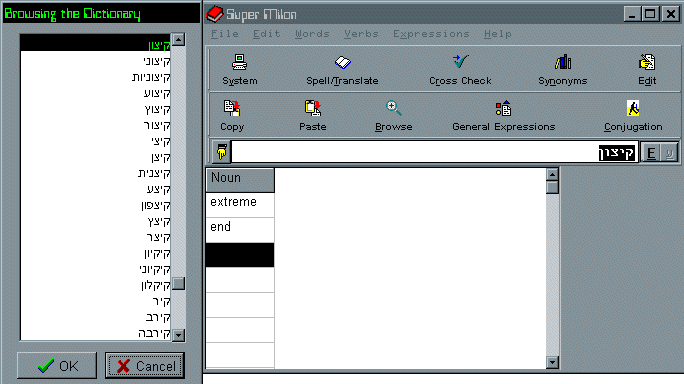Click the Conjugation icon
The width and height of the screenshot is (684, 384).
pos(633,108)
